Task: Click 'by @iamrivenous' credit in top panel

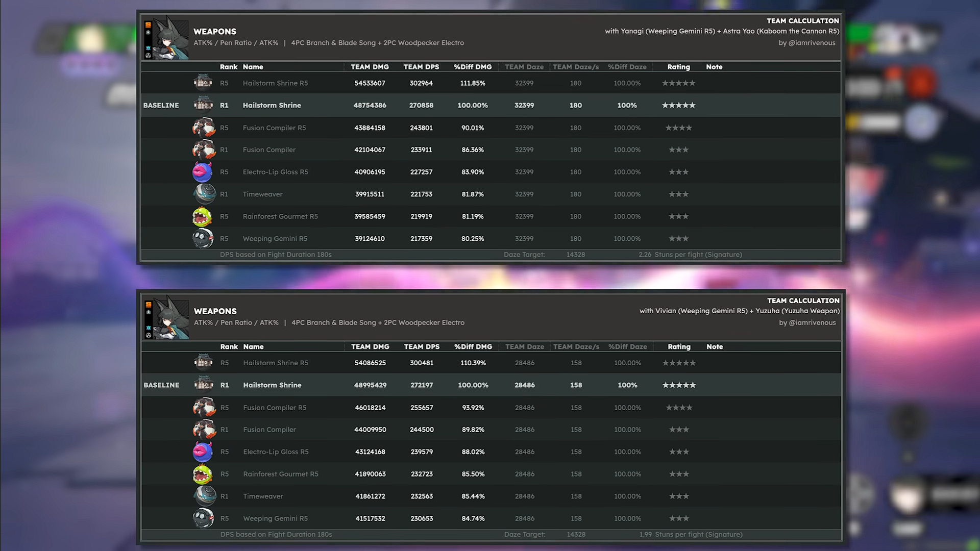Action: [807, 43]
